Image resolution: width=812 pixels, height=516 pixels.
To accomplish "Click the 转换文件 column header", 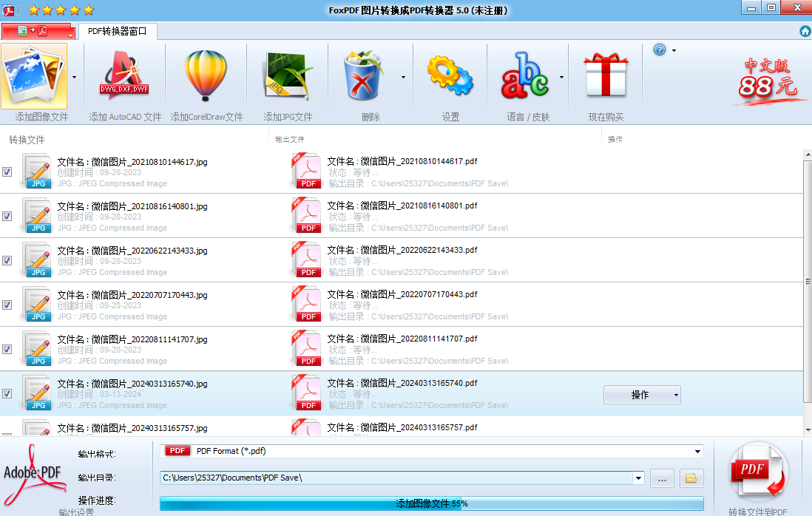I will click(27, 140).
